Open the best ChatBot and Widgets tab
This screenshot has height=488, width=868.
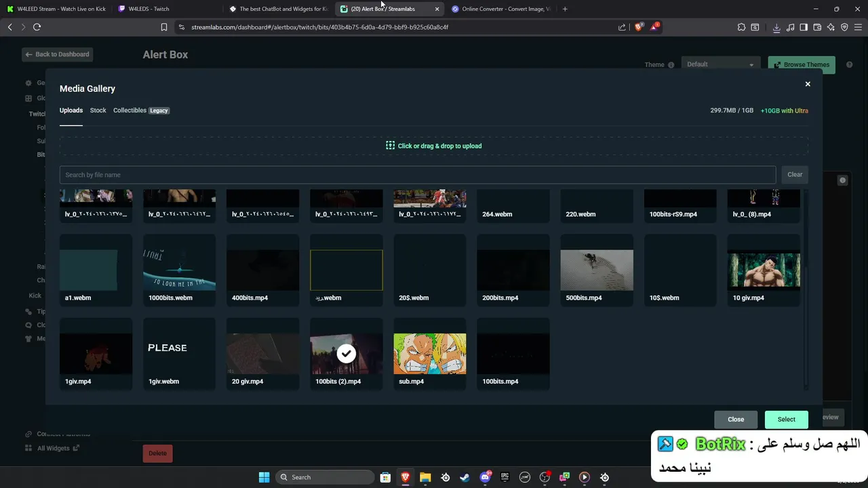[x=278, y=9]
